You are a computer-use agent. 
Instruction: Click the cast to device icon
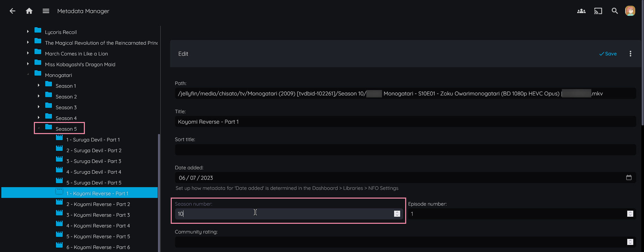[598, 11]
